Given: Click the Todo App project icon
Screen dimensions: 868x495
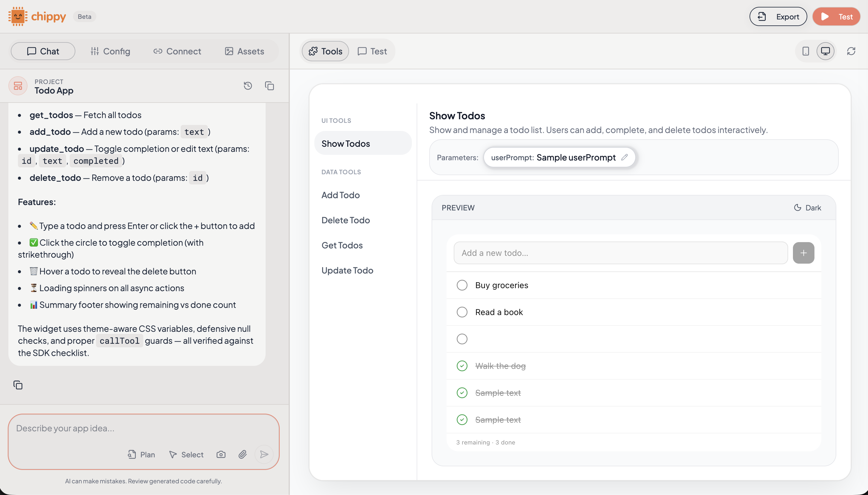Looking at the screenshot, I should tap(18, 86).
